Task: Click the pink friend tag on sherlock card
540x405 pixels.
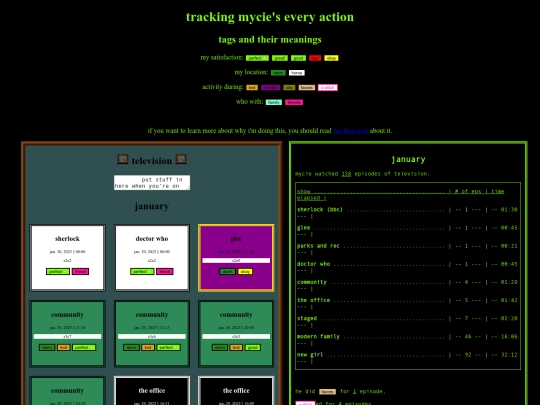Action: pos(80,271)
